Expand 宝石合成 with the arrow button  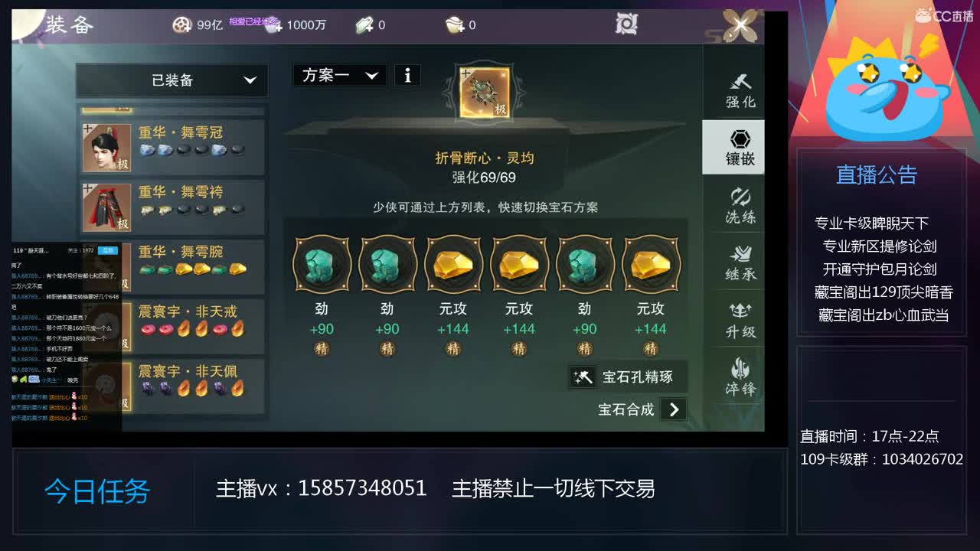[x=674, y=409]
